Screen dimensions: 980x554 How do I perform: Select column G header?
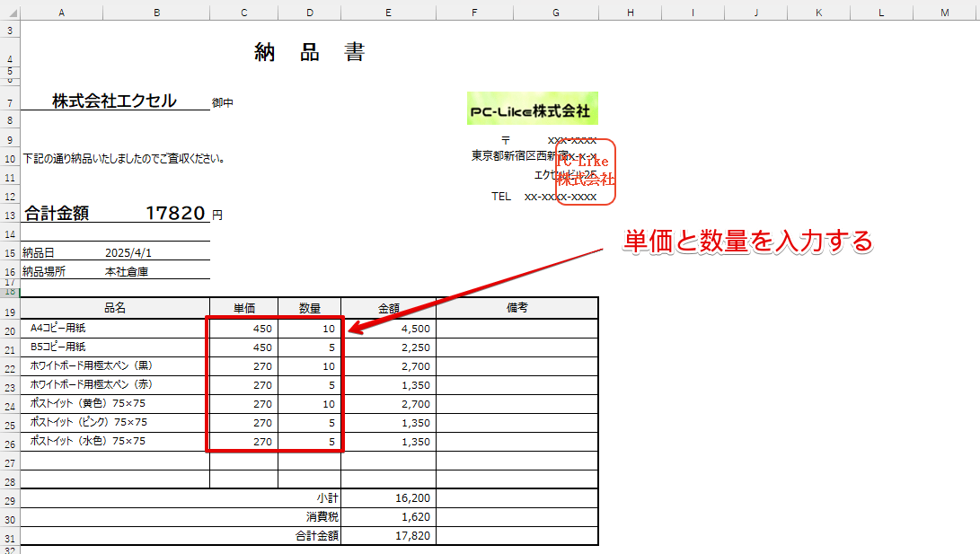(x=556, y=13)
